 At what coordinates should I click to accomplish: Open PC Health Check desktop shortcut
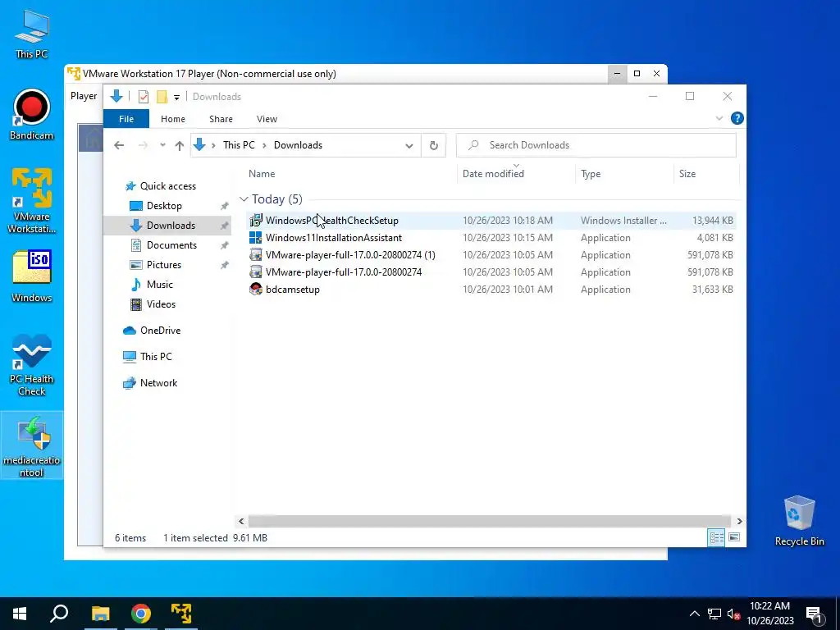tap(32, 365)
